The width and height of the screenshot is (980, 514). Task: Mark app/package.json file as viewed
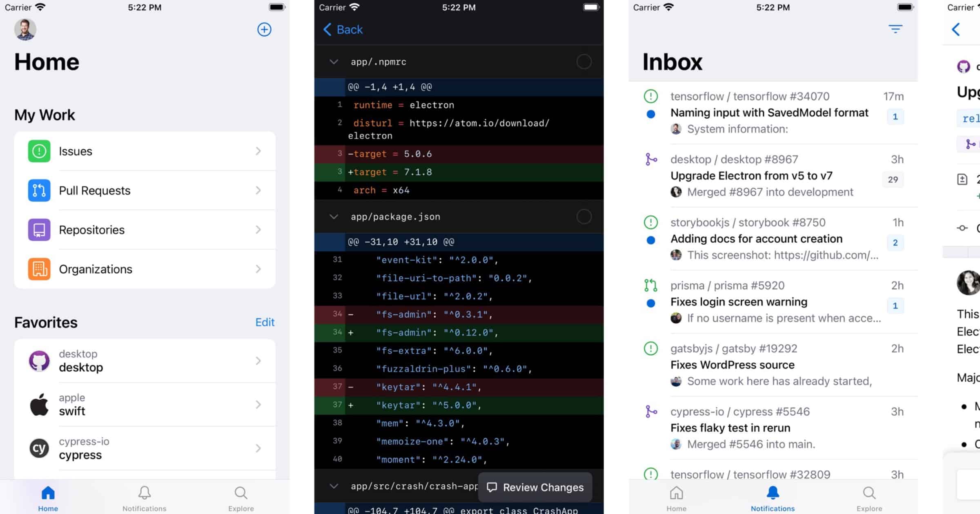tap(584, 217)
